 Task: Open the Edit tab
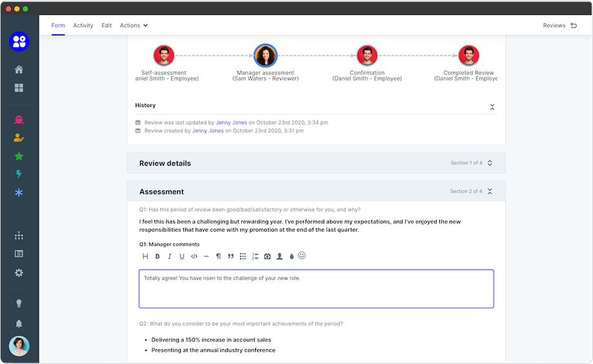pos(107,25)
